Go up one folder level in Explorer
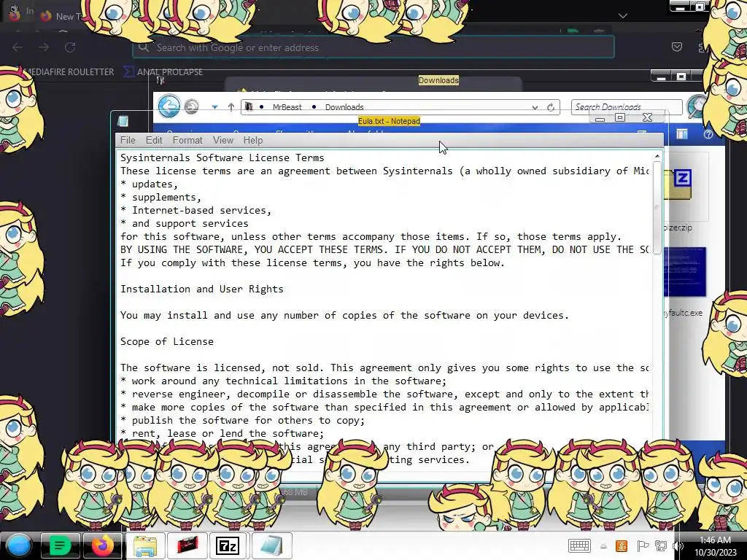Screen dimensions: 747x560 (231, 107)
